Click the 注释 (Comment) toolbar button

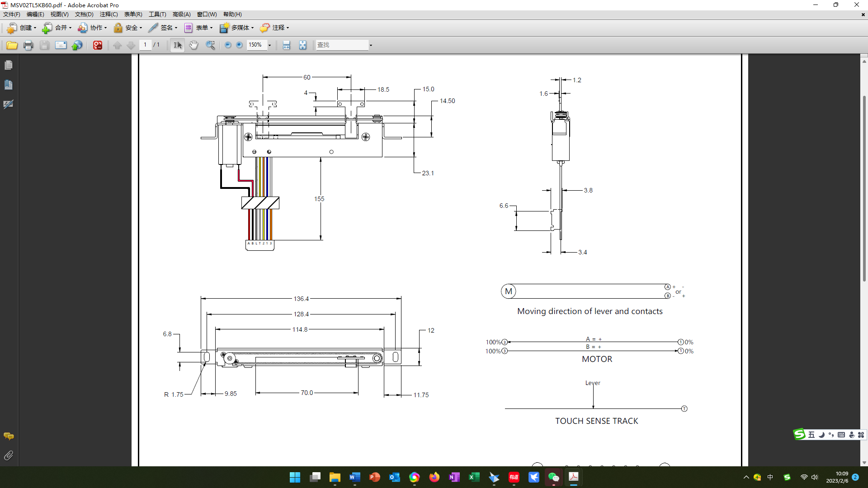point(275,28)
